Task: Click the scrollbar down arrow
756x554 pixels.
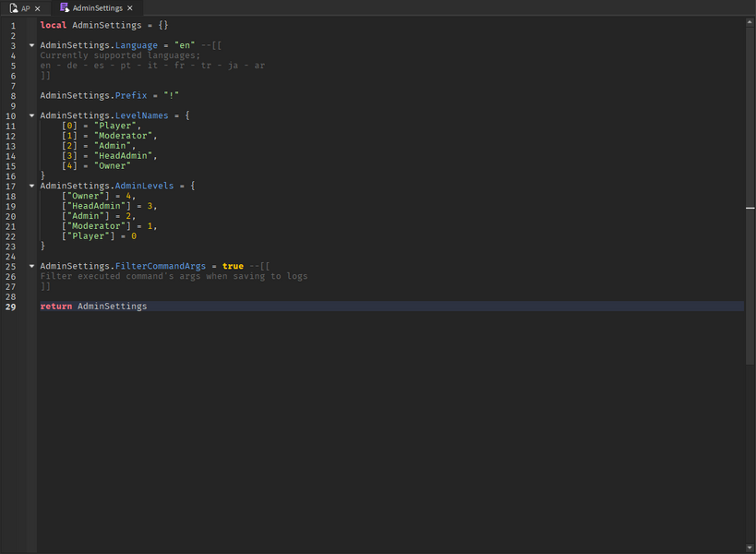Action: click(x=750, y=548)
